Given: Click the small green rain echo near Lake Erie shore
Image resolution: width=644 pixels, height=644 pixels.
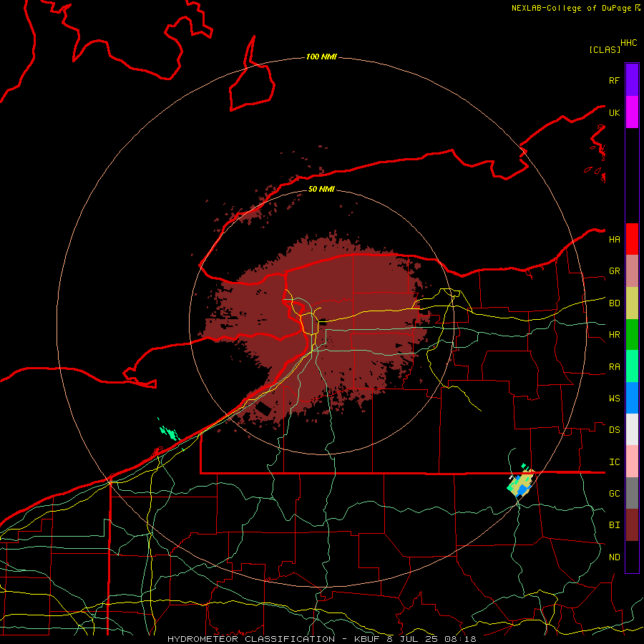Looking at the screenshot, I should point(169,432).
